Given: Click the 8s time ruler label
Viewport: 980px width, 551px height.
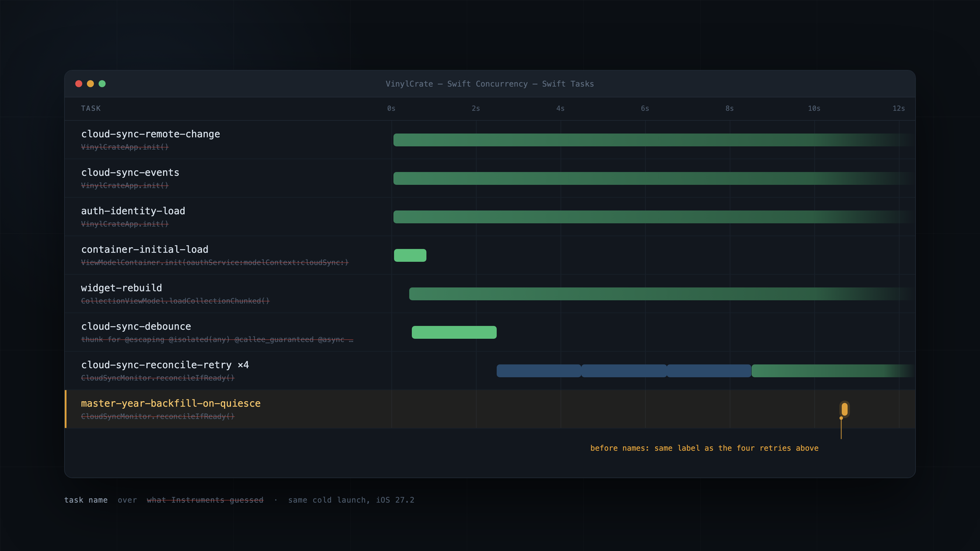Looking at the screenshot, I should (x=730, y=108).
